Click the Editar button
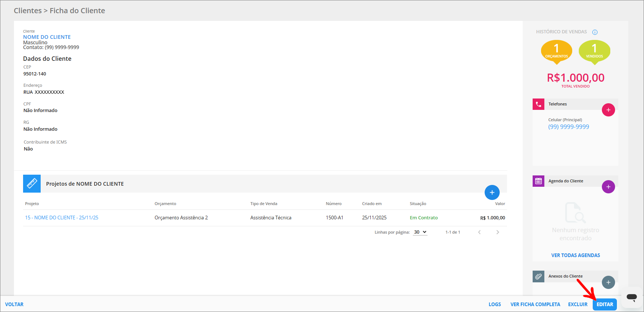This screenshot has height=312, width=644. click(605, 304)
